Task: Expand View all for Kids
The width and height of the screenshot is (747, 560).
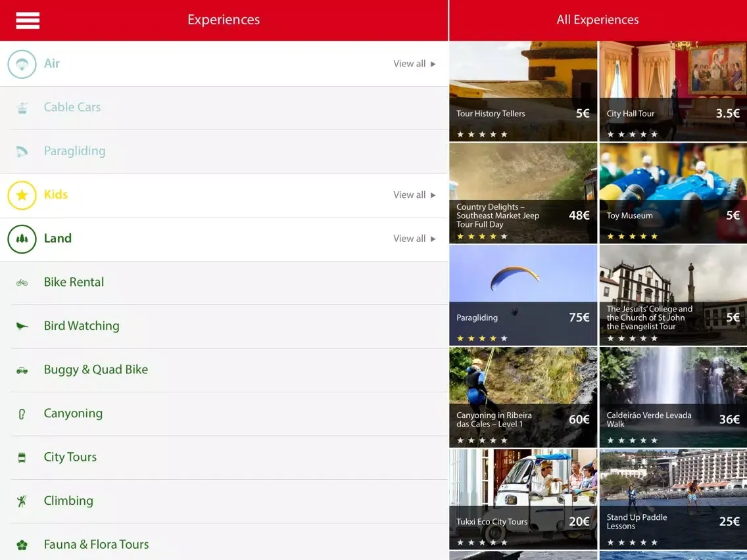Action: click(x=414, y=195)
